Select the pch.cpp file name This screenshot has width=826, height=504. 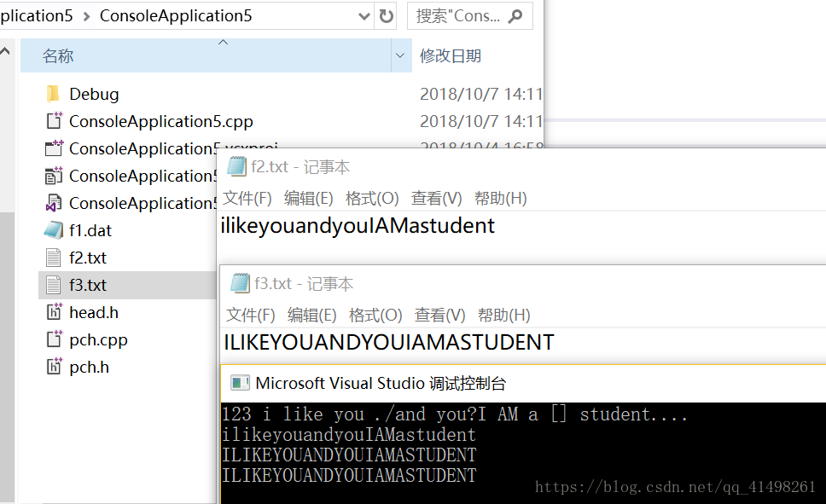98,339
